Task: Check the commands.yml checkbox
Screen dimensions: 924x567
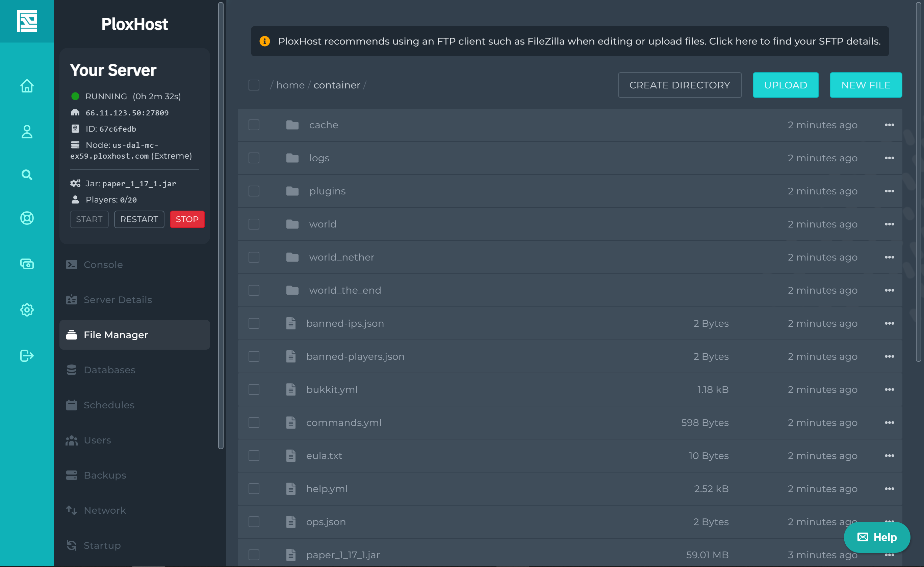Action: 254,423
